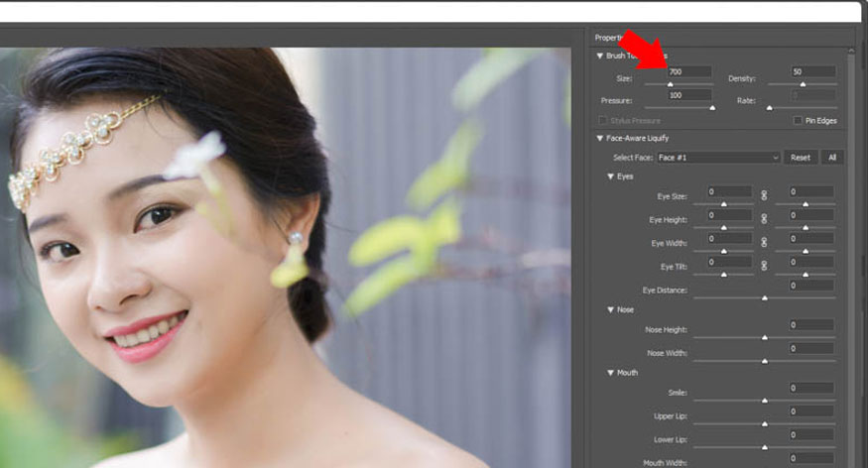Image resolution: width=868 pixels, height=468 pixels.
Task: Collapse the Face-Aware Liquify section
Action: 599,138
